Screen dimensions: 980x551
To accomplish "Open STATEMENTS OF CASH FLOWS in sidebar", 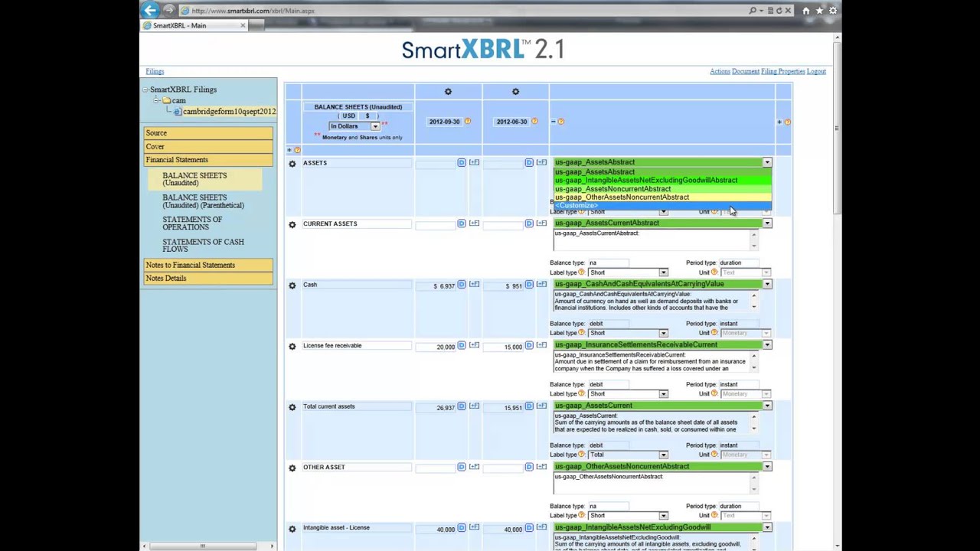I will [x=203, y=246].
